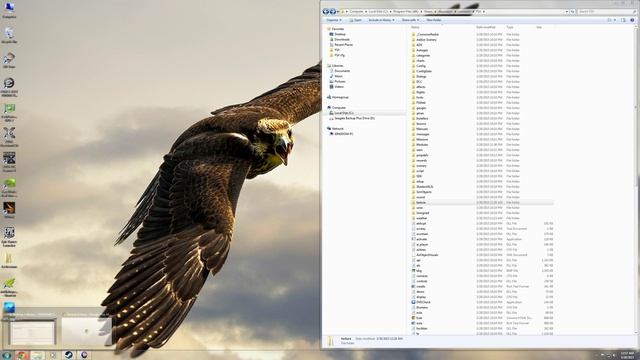
Task: Open Explorer help icon
Action: [632, 20]
